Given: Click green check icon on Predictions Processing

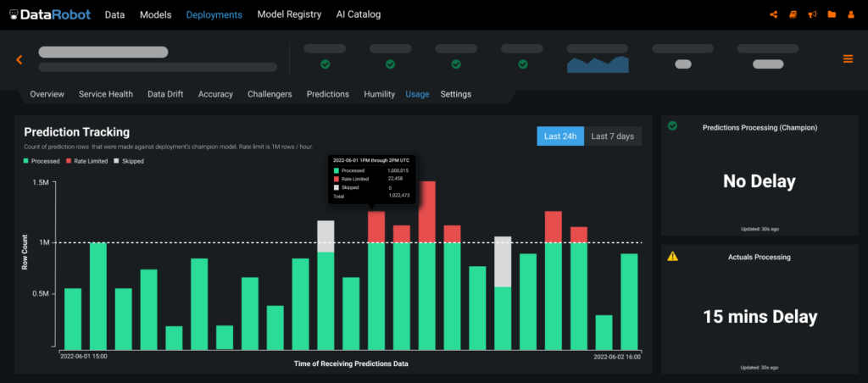Looking at the screenshot, I should point(673,126).
